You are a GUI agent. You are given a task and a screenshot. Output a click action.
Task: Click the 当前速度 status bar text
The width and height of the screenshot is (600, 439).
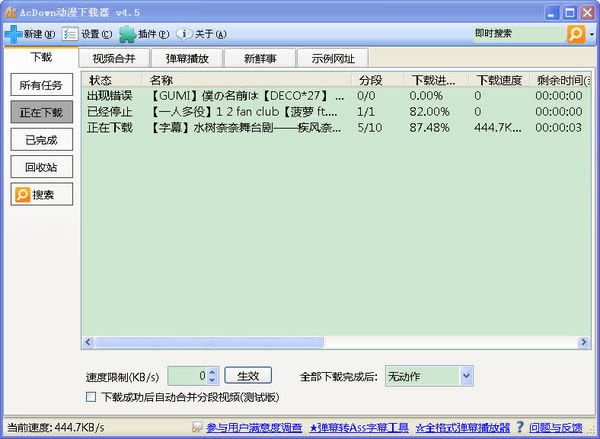click(x=56, y=428)
